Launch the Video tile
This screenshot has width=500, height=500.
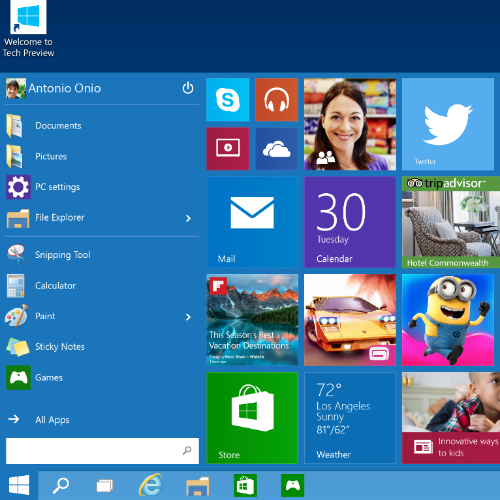(x=228, y=149)
